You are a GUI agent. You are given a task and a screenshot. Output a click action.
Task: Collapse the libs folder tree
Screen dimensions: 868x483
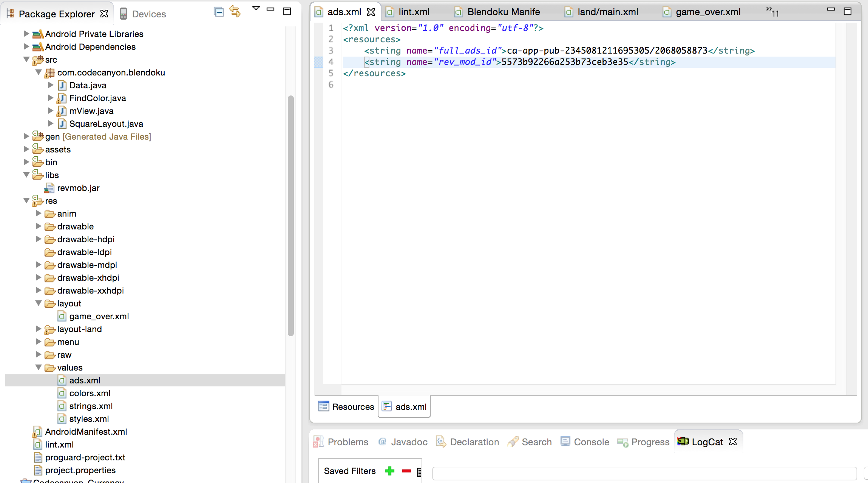pyautogui.click(x=26, y=175)
